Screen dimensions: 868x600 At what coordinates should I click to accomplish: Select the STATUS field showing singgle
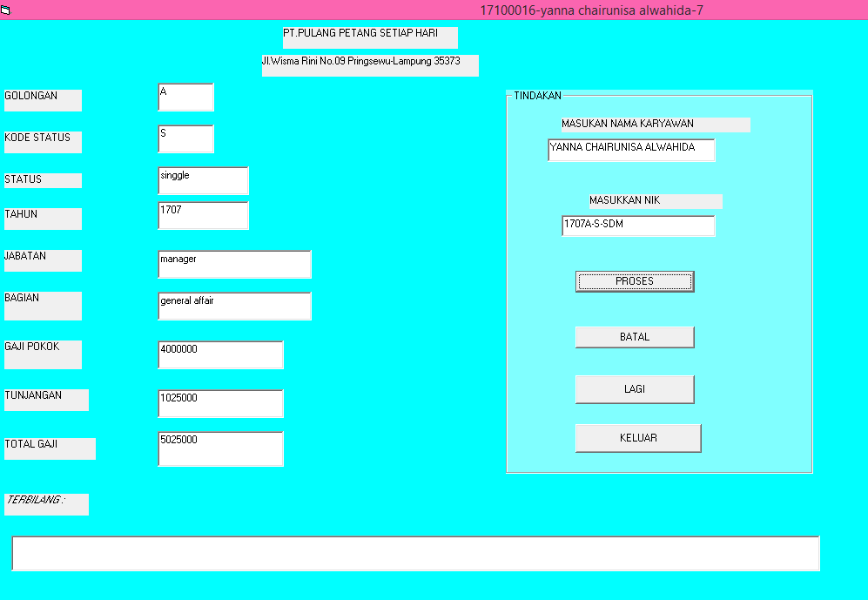click(x=203, y=181)
